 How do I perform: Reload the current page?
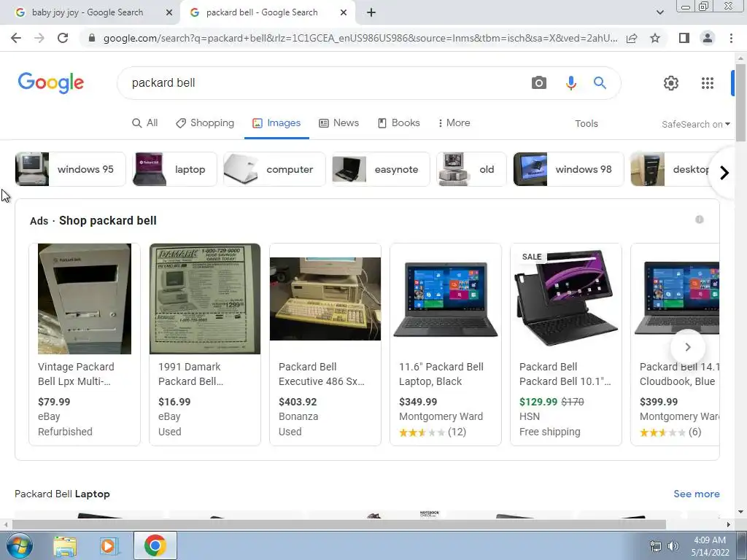(63, 38)
